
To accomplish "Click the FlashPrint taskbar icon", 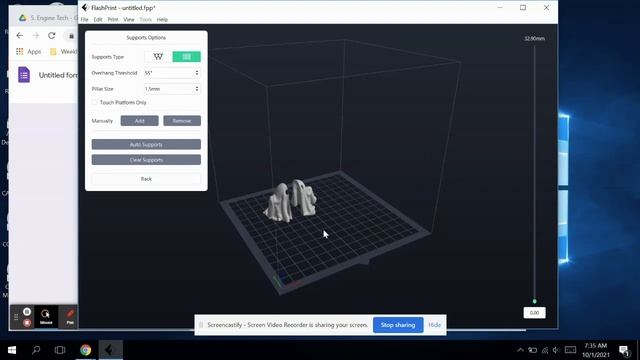I will (110, 350).
